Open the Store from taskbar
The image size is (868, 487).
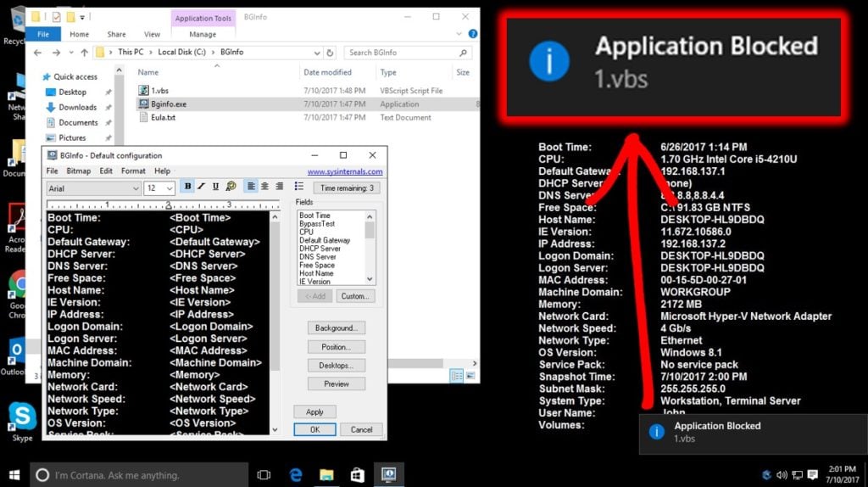tap(357, 475)
